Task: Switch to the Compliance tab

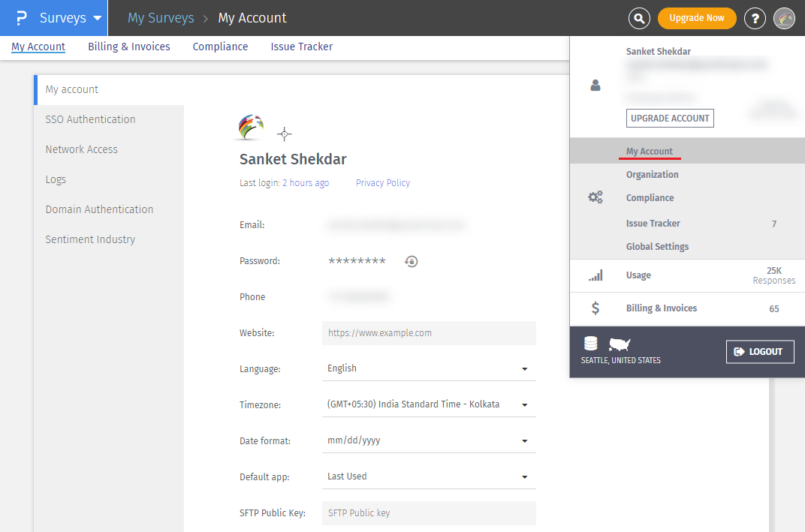Action: (220, 47)
